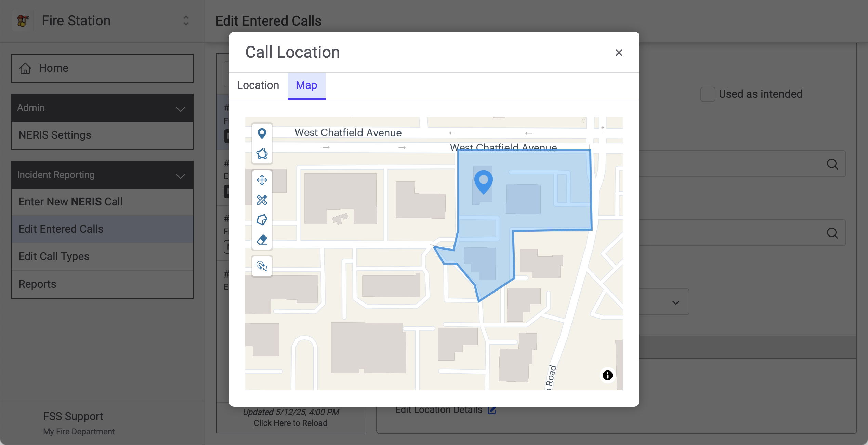
Task: Switch to the Location tab
Action: click(x=258, y=85)
